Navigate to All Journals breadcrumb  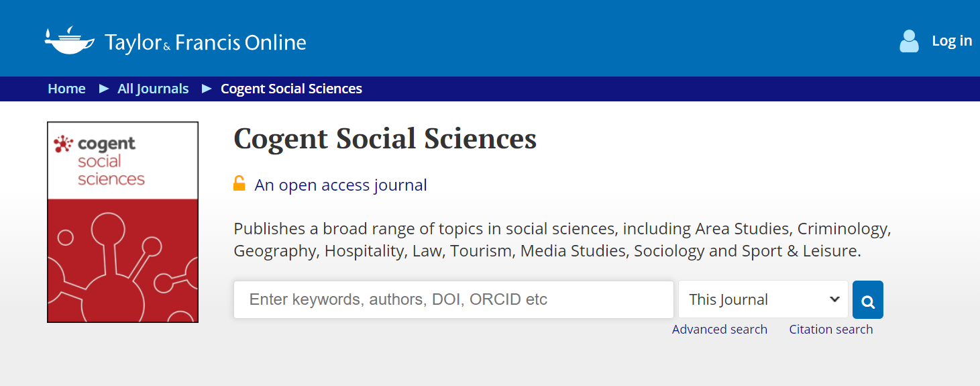153,89
